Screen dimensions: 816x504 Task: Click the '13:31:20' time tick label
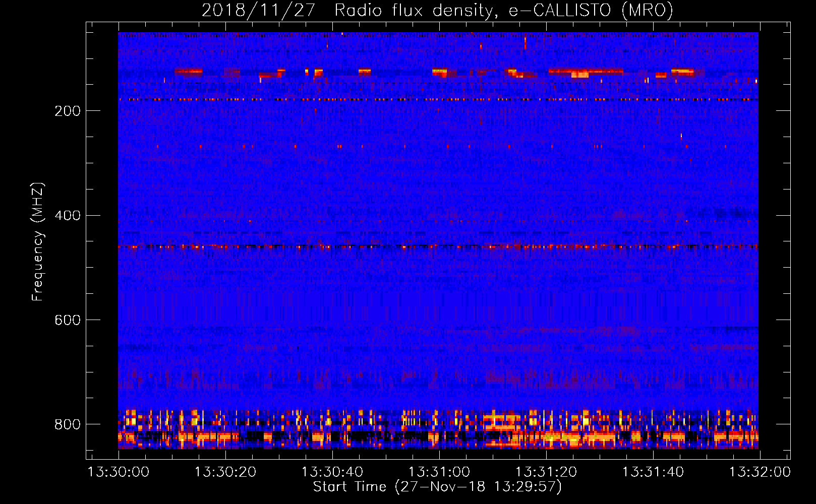[x=546, y=472]
